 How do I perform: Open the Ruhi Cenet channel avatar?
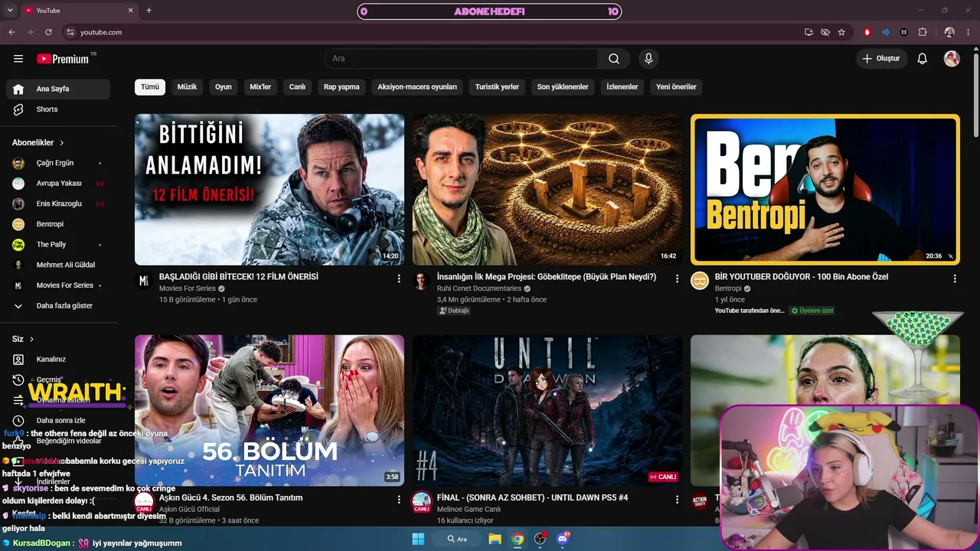click(x=421, y=281)
